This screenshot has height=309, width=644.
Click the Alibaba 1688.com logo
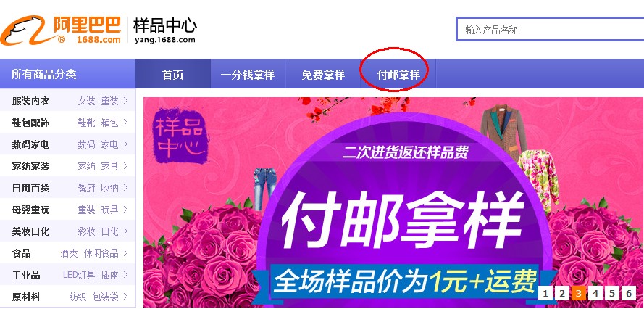[61, 30]
